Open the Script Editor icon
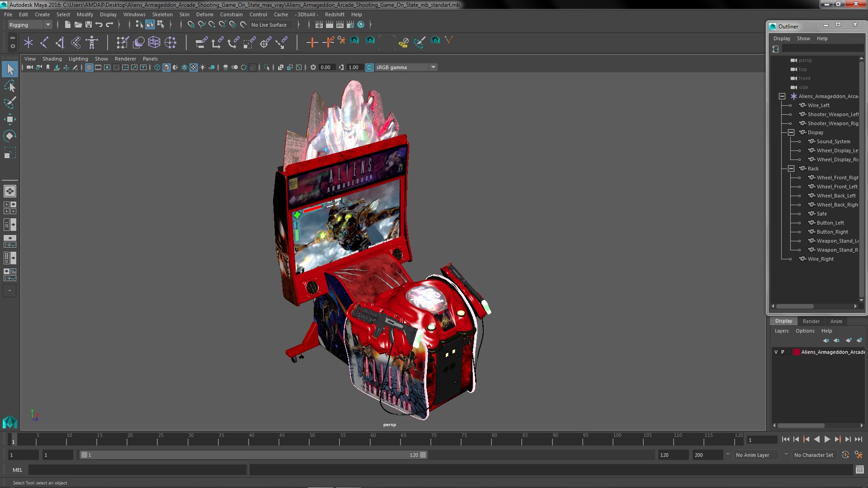 click(859, 470)
